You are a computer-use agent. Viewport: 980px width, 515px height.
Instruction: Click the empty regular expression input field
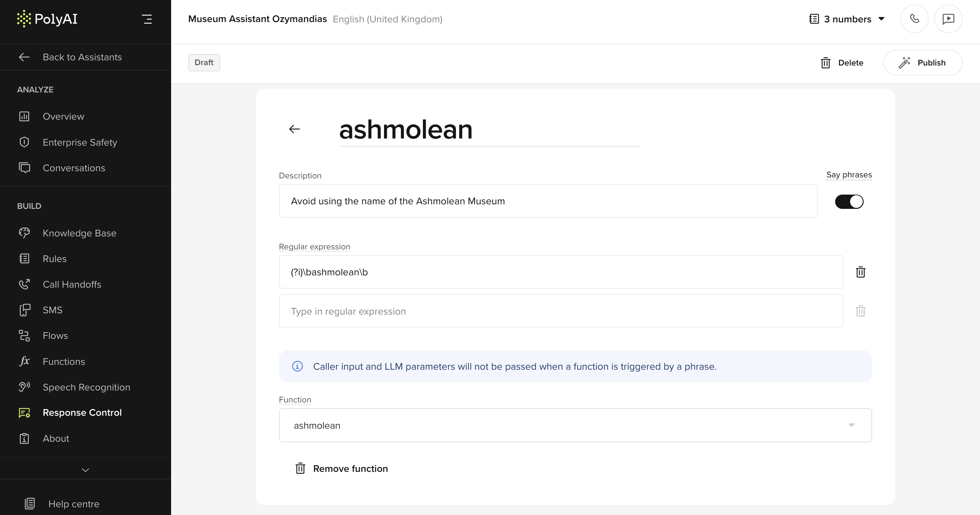click(561, 311)
